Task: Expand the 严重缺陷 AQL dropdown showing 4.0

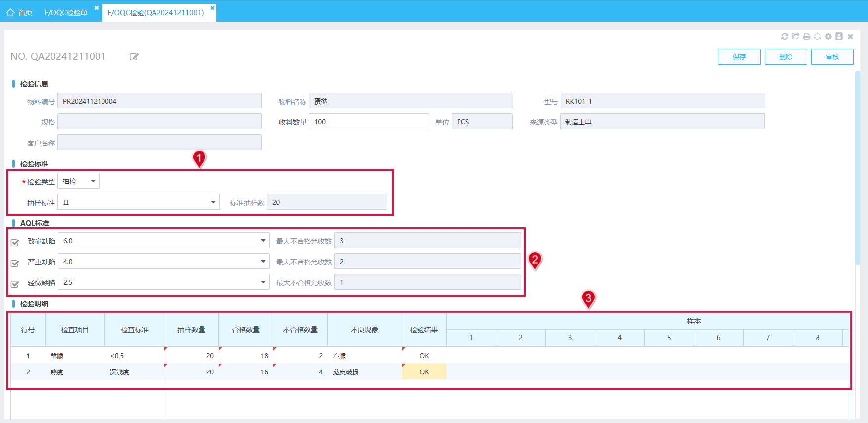Action: click(164, 262)
